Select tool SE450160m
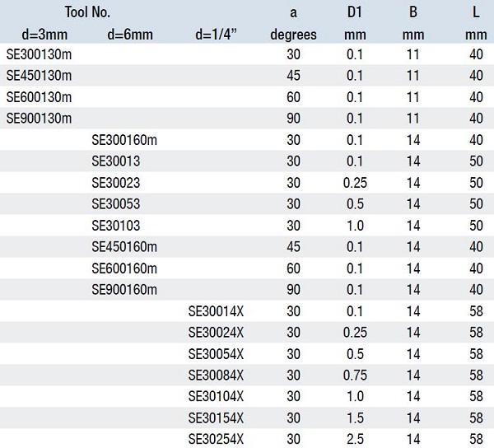 [x=125, y=246]
